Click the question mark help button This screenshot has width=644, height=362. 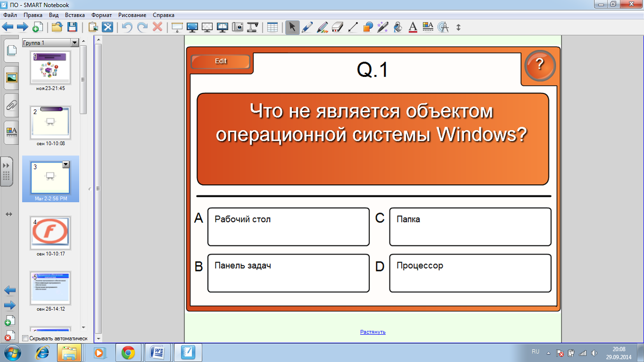coord(540,65)
